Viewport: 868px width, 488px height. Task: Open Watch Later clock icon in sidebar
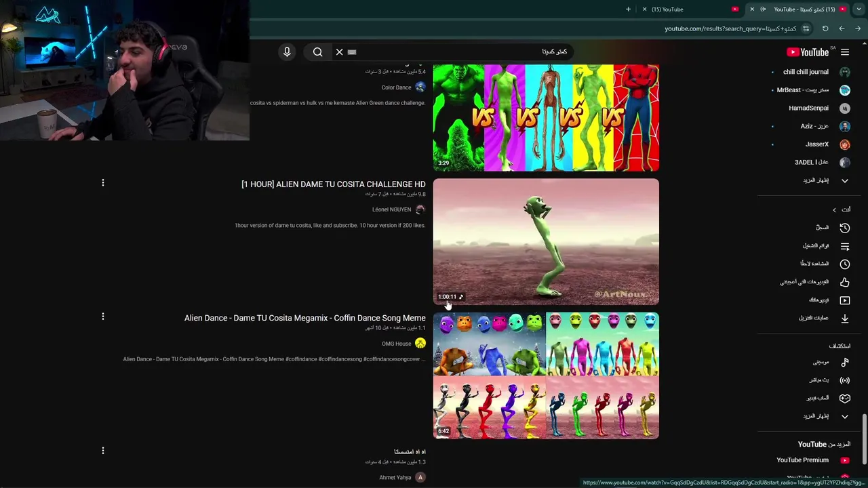click(845, 264)
